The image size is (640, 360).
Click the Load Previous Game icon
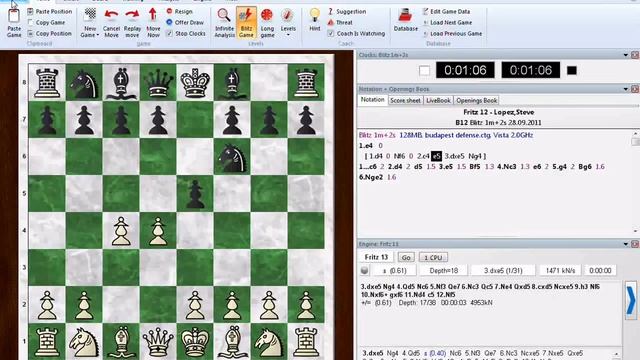[426, 33]
